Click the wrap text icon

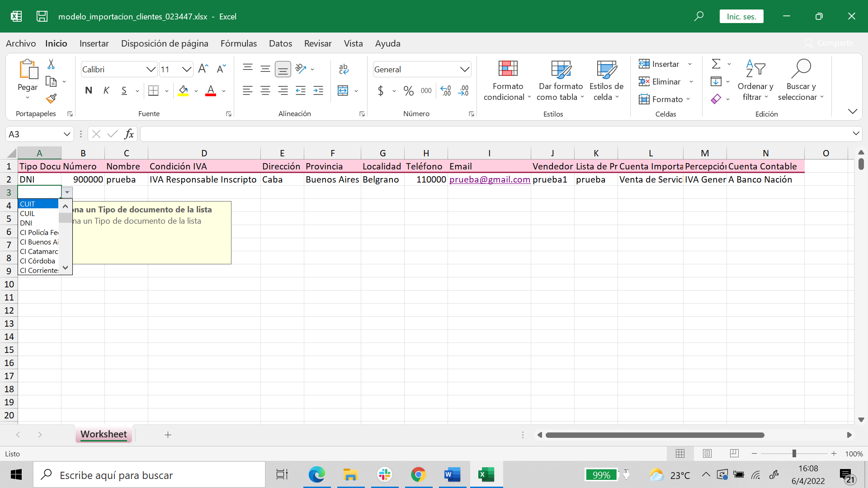click(344, 69)
